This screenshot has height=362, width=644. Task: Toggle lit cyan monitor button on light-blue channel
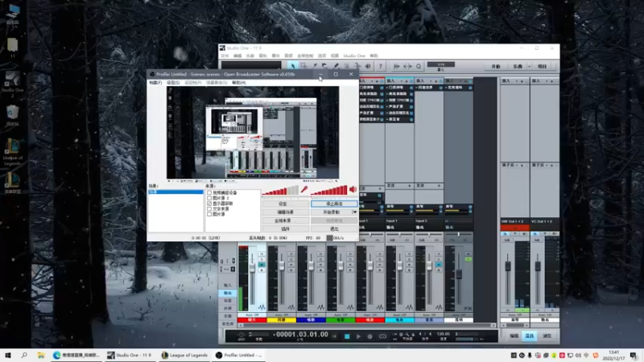tap(438, 265)
